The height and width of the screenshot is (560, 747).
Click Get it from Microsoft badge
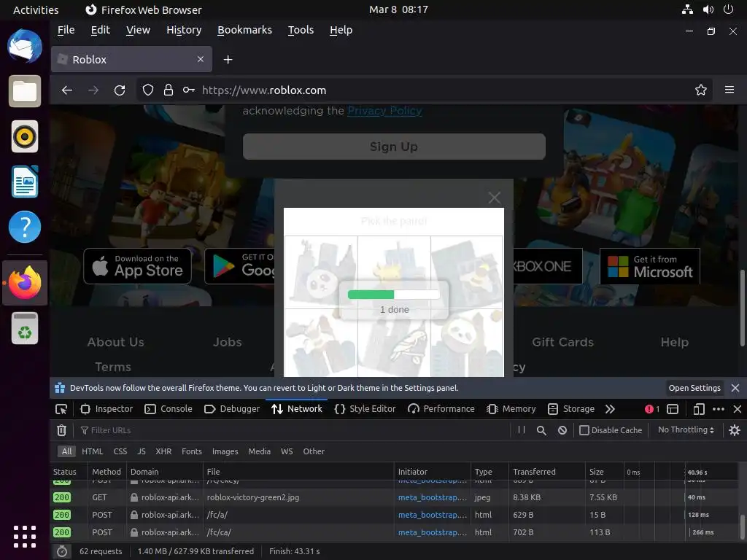tap(650, 266)
